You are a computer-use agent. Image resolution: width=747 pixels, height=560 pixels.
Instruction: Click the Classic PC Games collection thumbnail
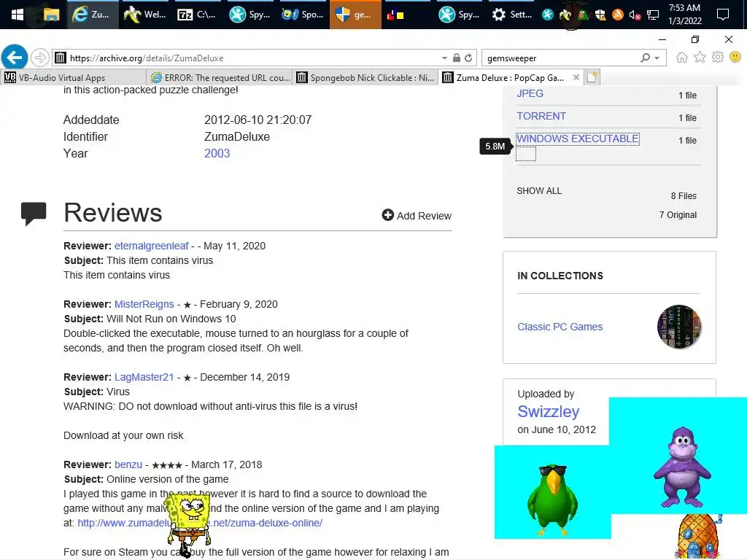[x=679, y=327]
